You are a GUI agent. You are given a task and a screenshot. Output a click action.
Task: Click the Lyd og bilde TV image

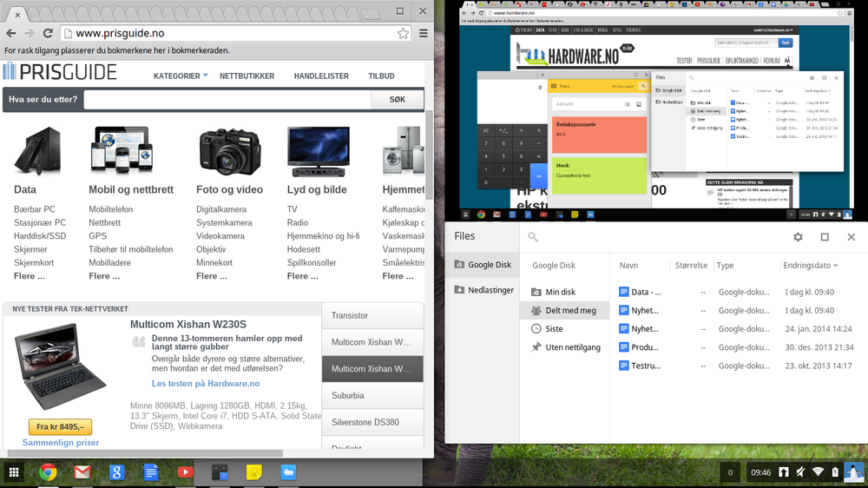(319, 151)
